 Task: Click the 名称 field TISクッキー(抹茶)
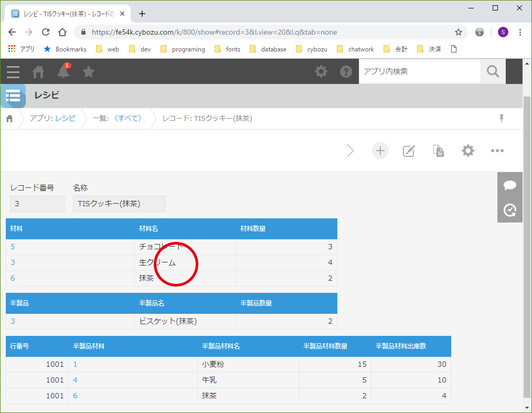click(x=119, y=204)
